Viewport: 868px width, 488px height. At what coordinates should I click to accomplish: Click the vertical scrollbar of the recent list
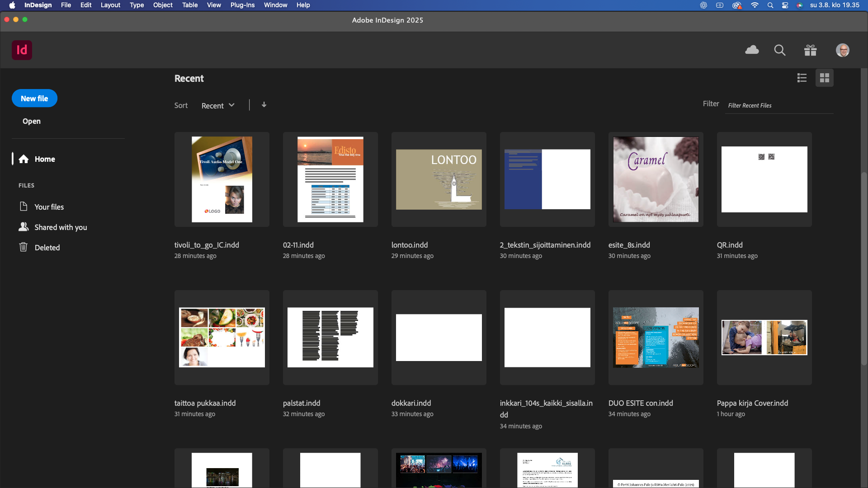(x=864, y=268)
